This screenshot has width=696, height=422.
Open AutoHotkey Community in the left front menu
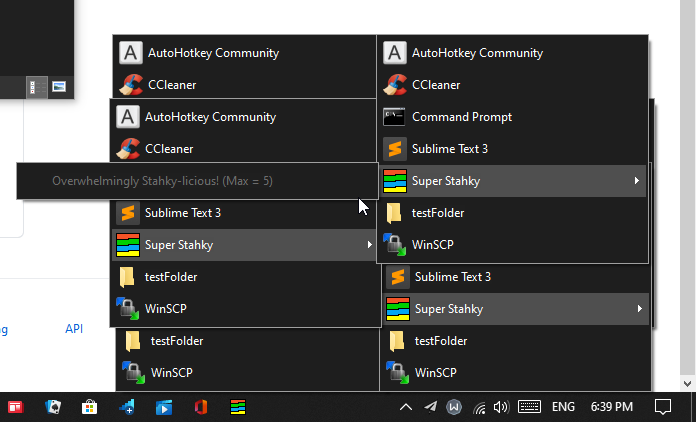[x=244, y=117]
